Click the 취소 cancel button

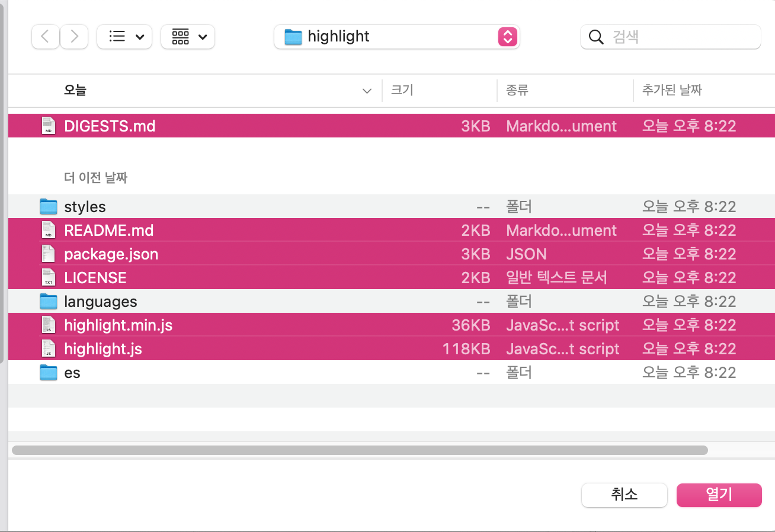(625, 495)
